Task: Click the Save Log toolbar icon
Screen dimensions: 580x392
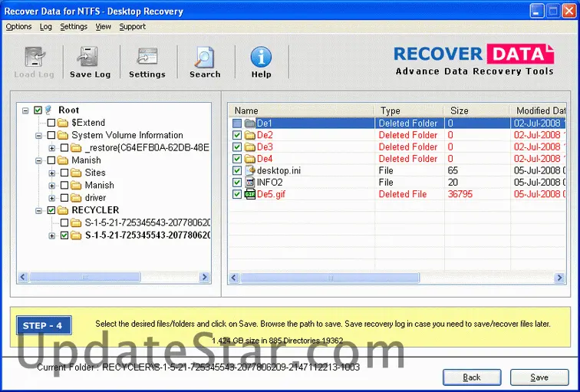Action: point(88,57)
